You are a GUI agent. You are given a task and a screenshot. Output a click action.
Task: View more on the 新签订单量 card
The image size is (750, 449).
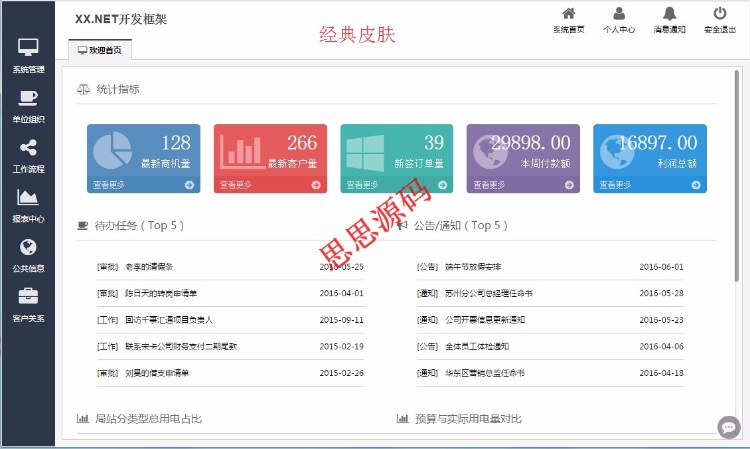pos(362,185)
